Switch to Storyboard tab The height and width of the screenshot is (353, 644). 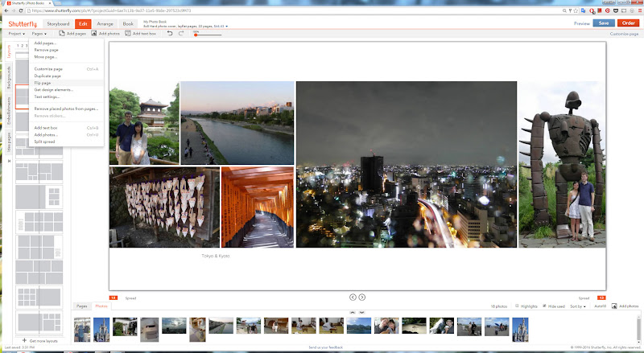(58, 24)
